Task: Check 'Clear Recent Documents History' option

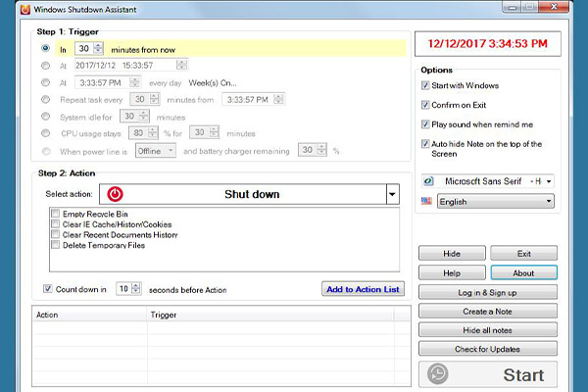Action: 56,234
